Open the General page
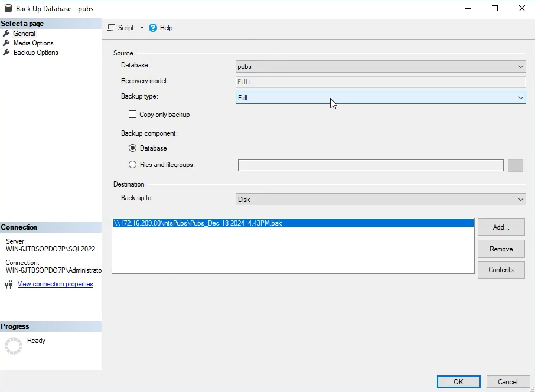This screenshot has height=392, width=535. [x=24, y=34]
